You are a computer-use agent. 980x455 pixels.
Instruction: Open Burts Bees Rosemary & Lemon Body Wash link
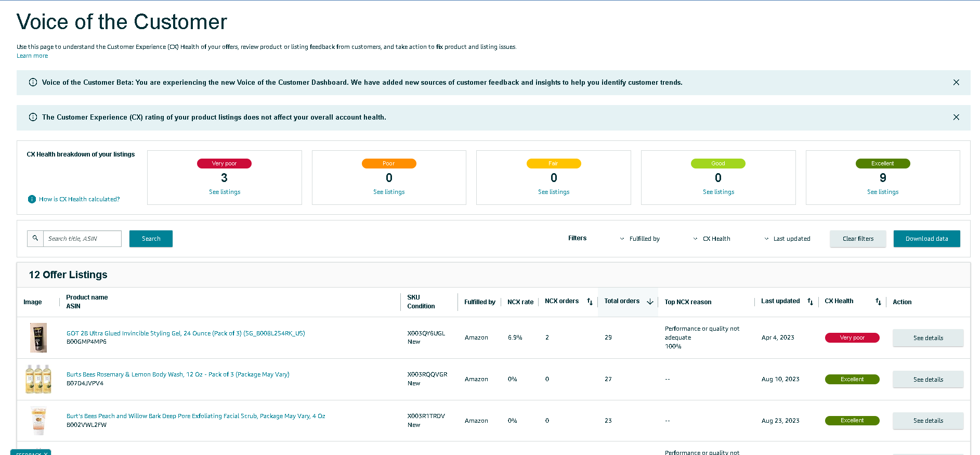click(178, 374)
